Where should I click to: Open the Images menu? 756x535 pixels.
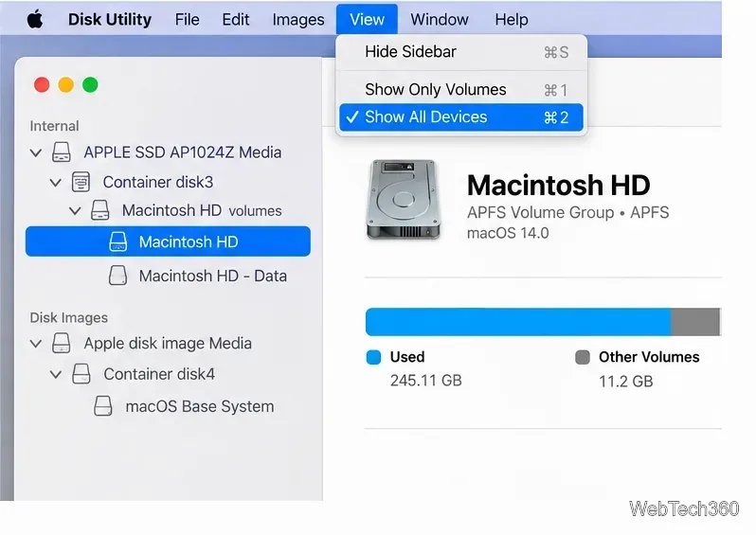[298, 20]
